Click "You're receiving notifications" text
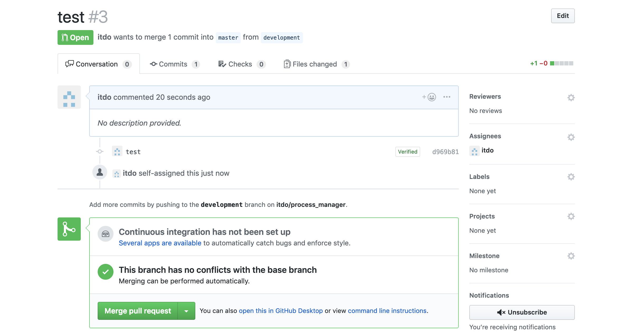This screenshot has width=644, height=333. pos(512,327)
